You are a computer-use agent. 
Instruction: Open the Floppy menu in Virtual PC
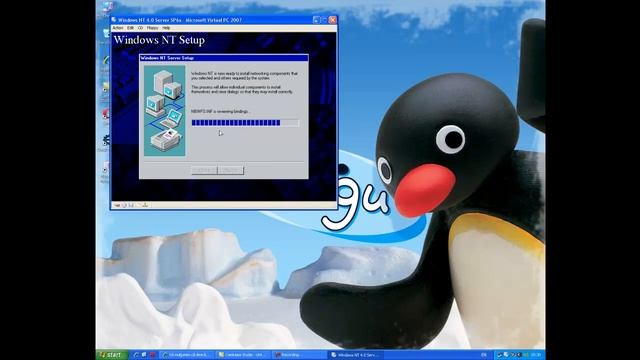click(x=152, y=28)
